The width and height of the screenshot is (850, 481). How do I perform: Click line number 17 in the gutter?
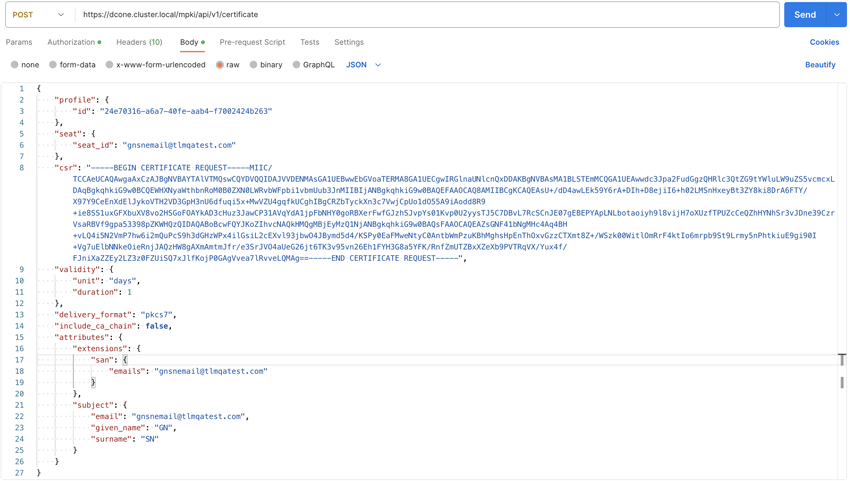point(19,360)
